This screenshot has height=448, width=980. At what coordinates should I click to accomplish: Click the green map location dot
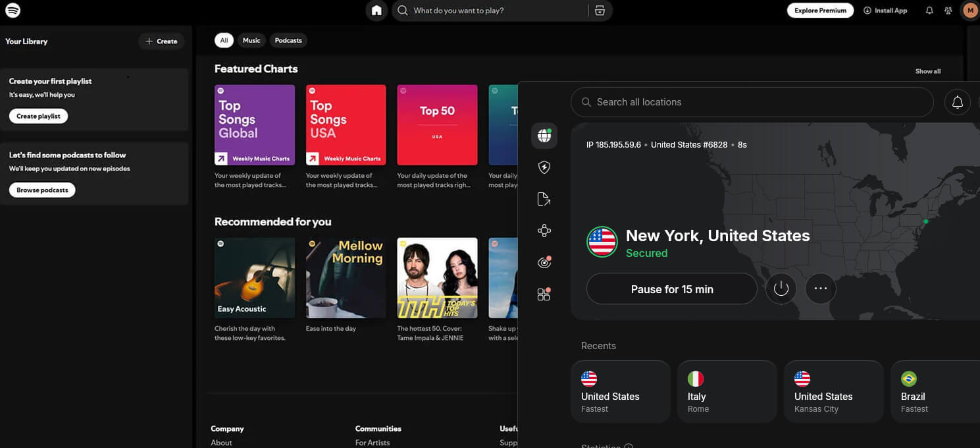[x=926, y=221]
